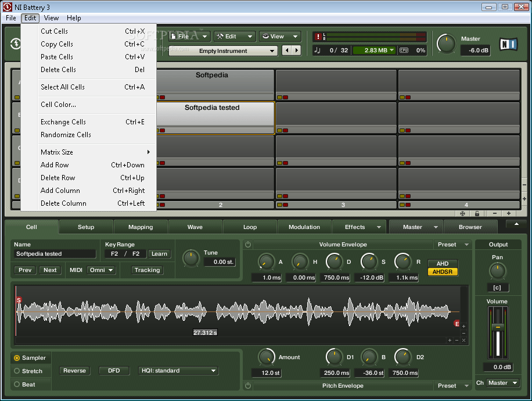Go to previous instrument with left arrow
The image size is (532, 401).
(x=287, y=51)
